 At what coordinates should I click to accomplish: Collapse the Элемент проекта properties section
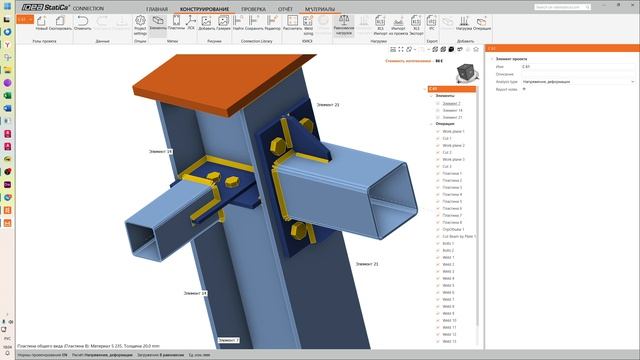pyautogui.click(x=492, y=59)
